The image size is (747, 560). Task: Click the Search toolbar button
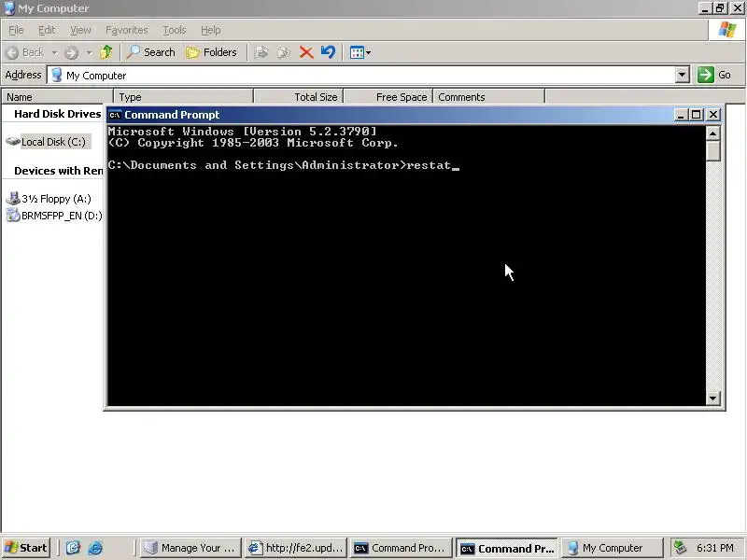pyautogui.click(x=151, y=52)
